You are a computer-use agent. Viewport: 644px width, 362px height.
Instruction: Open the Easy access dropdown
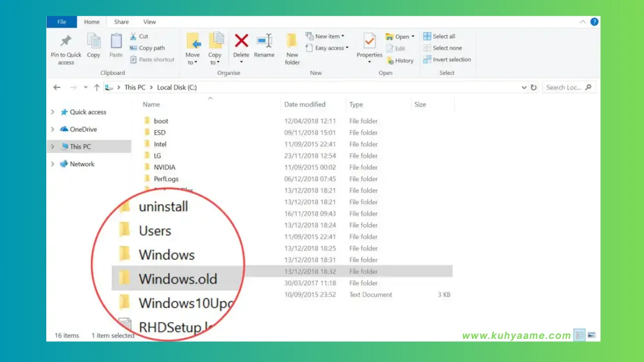tap(327, 48)
